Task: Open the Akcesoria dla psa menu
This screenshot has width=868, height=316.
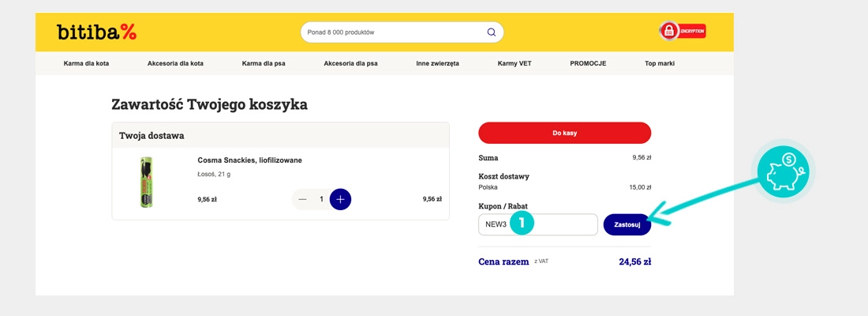Action: click(350, 63)
